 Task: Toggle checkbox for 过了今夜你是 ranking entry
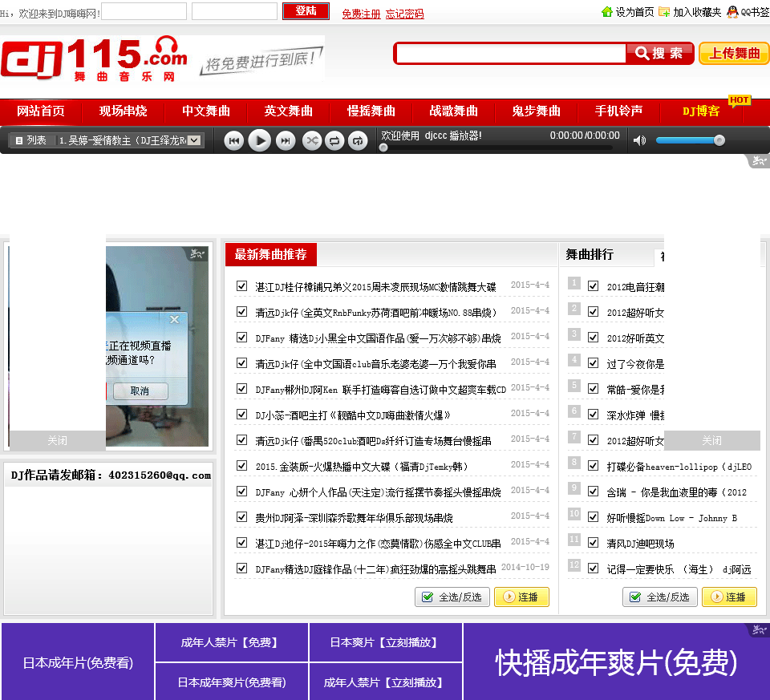point(594,362)
